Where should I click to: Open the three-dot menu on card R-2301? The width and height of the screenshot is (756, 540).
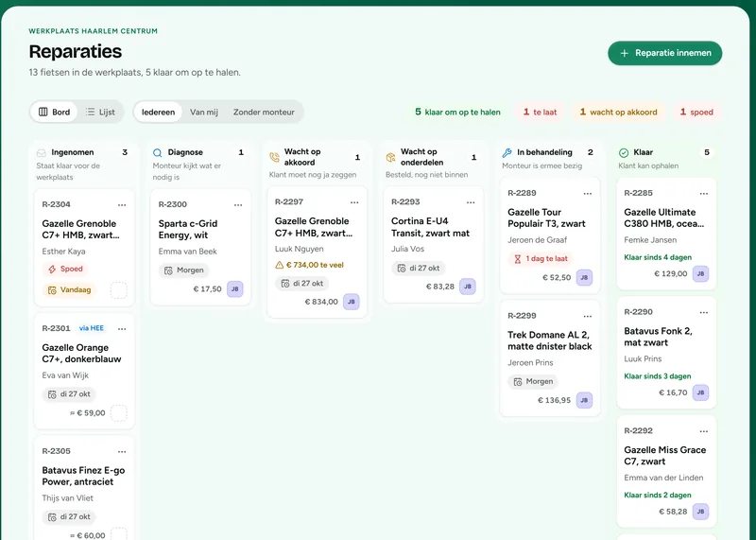point(122,329)
